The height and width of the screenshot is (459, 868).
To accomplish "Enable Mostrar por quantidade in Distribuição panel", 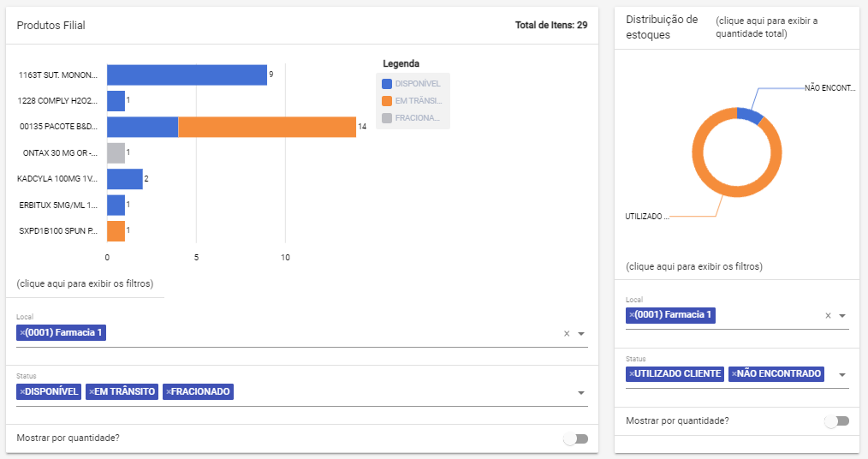I will pyautogui.click(x=836, y=421).
